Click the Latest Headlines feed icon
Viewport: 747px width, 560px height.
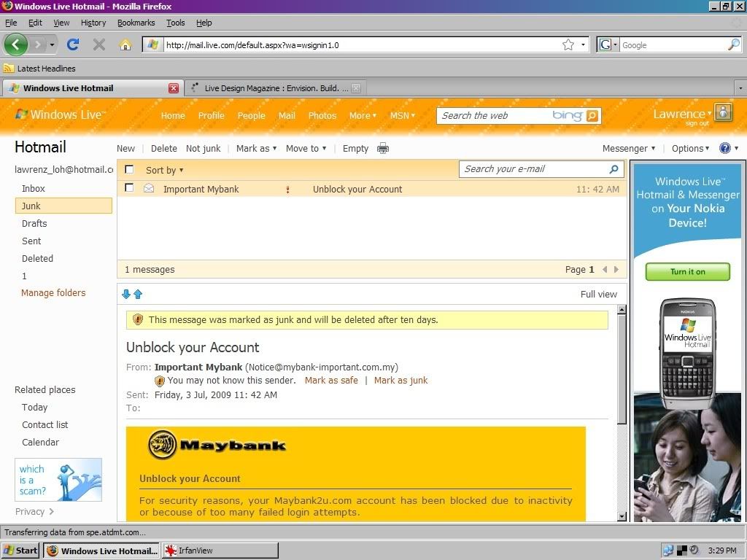(x=8, y=69)
